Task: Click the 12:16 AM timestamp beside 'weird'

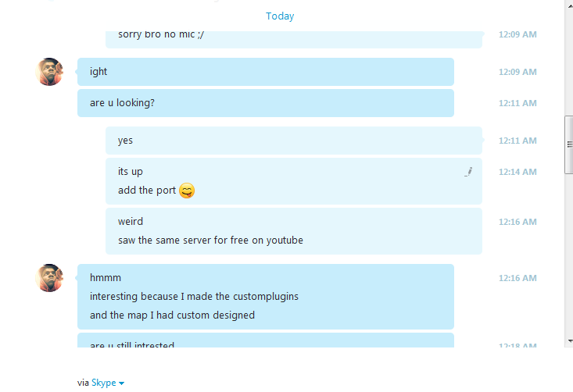Action: (517, 222)
